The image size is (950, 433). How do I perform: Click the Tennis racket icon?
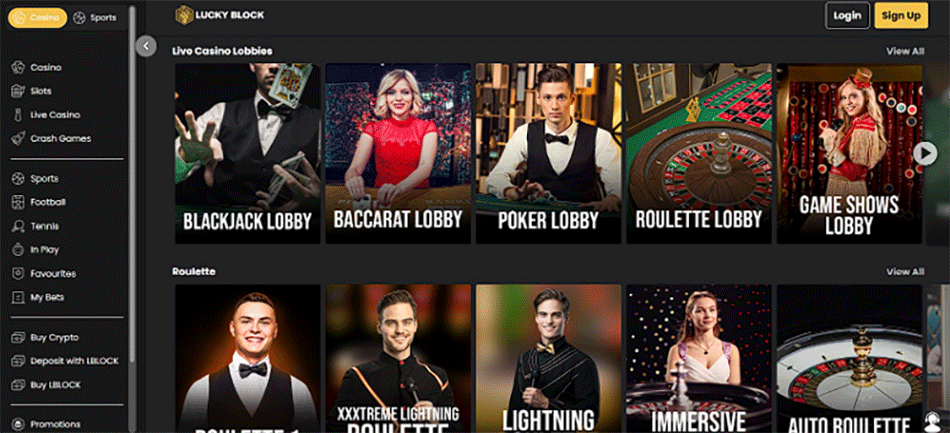[x=18, y=226]
